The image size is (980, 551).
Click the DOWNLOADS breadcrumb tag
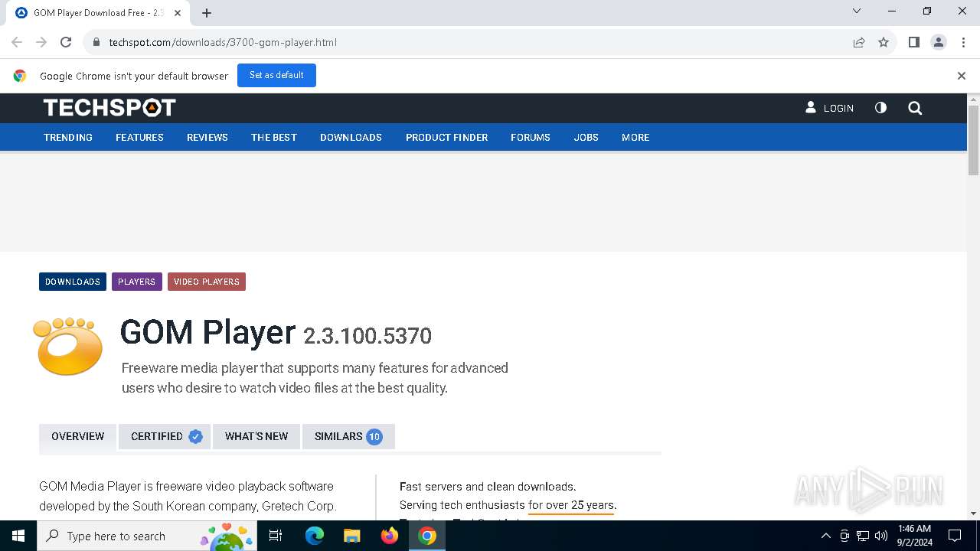(x=73, y=282)
